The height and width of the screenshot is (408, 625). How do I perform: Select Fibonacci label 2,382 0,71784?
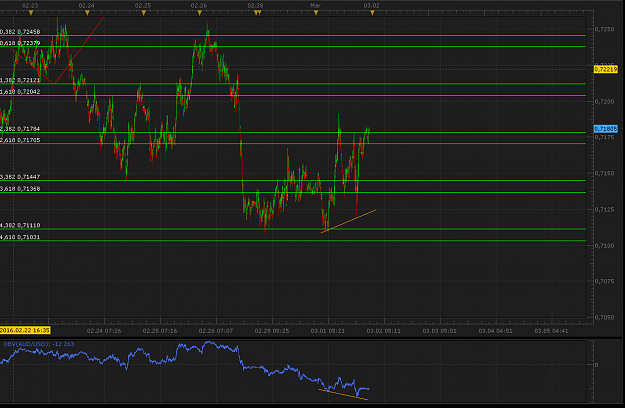pos(20,129)
